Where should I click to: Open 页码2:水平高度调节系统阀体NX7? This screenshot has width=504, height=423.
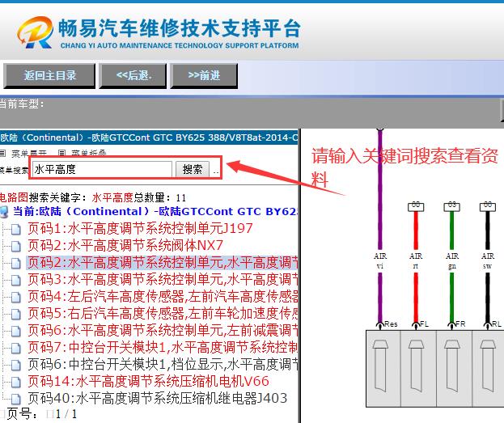[125, 246]
